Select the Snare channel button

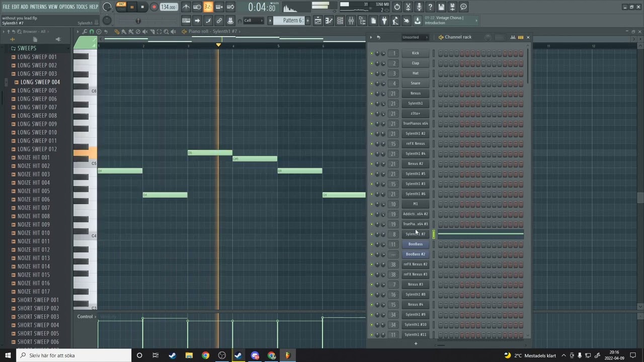pyautogui.click(x=416, y=83)
